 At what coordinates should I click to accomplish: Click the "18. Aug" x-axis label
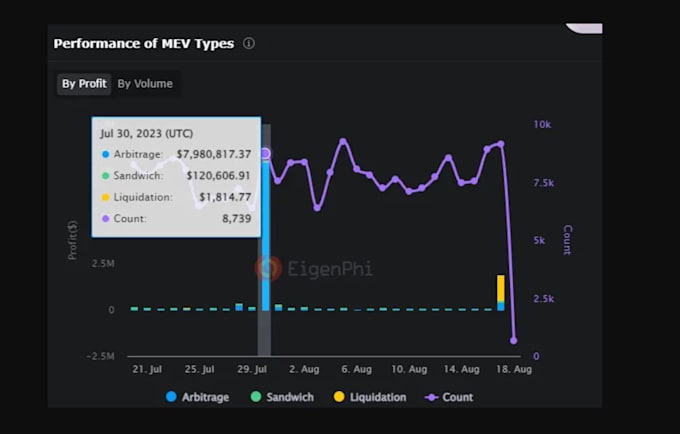tap(514, 369)
